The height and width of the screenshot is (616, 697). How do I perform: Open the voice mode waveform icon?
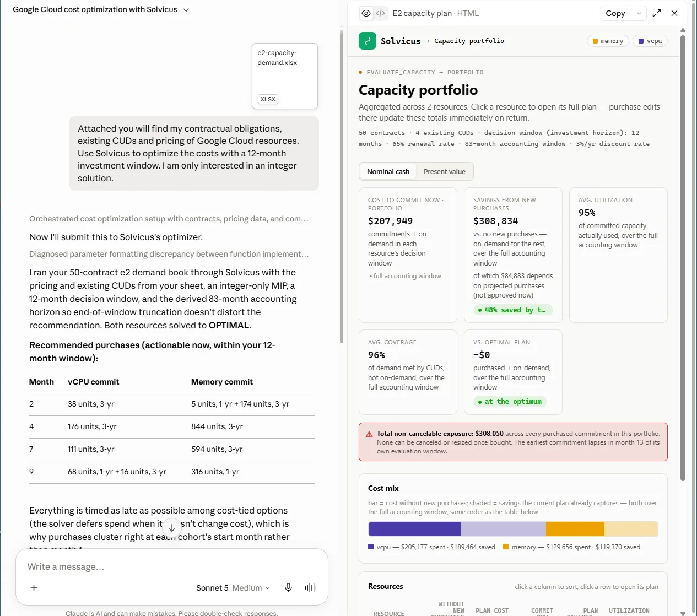311,588
